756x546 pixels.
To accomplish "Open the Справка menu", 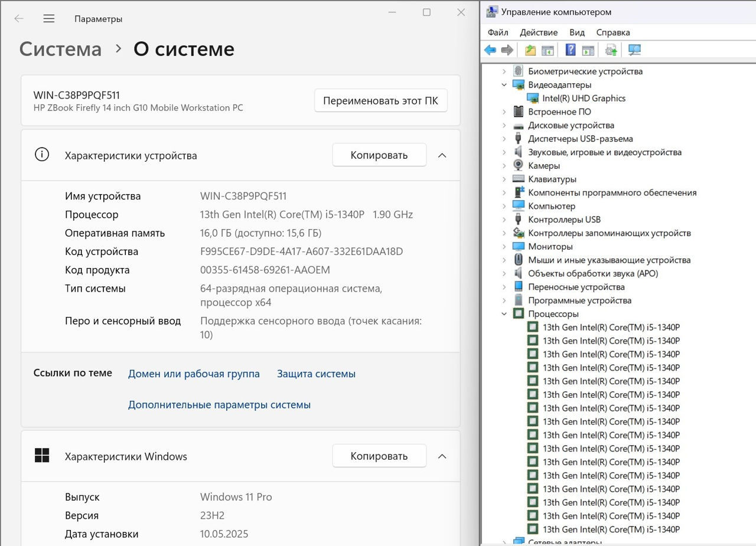I will pyautogui.click(x=613, y=32).
